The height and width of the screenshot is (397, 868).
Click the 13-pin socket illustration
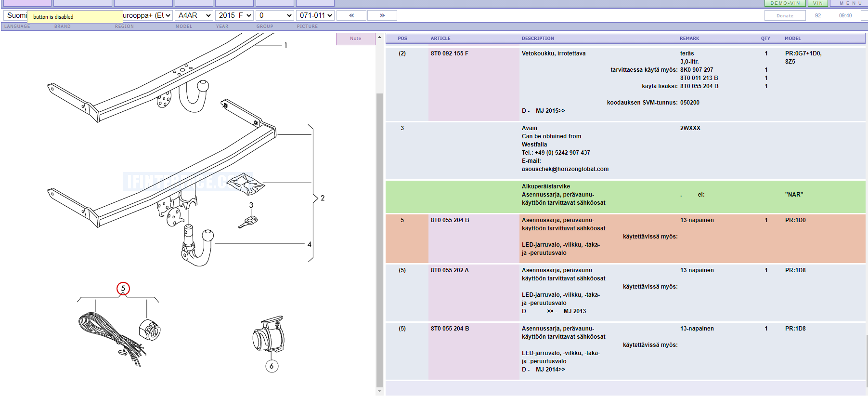click(x=269, y=335)
